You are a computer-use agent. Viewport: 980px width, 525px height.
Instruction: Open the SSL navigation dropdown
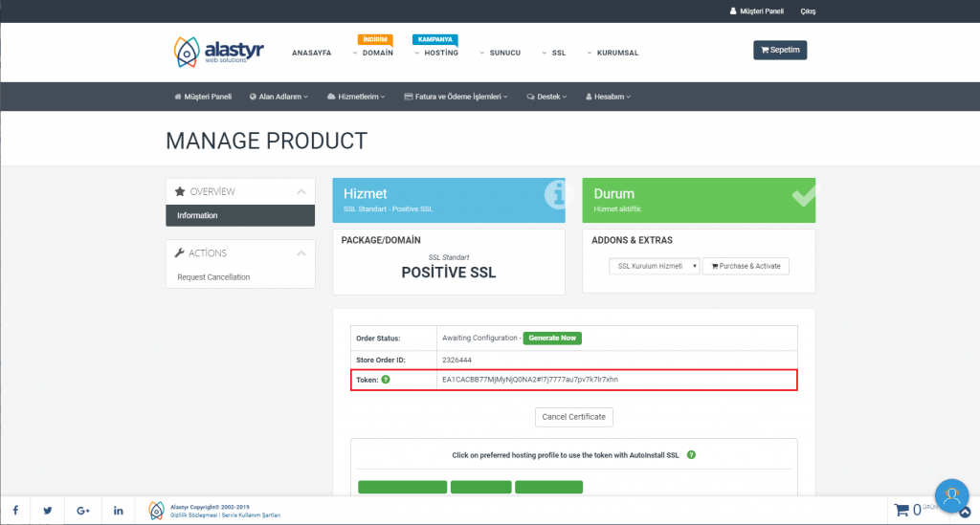coord(554,53)
